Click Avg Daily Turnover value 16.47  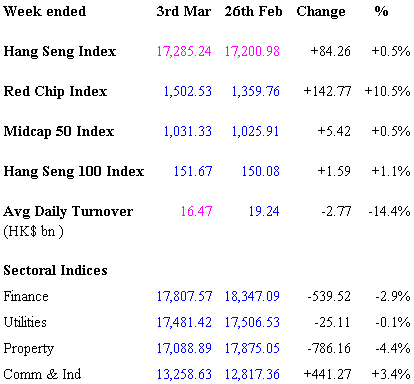(196, 211)
